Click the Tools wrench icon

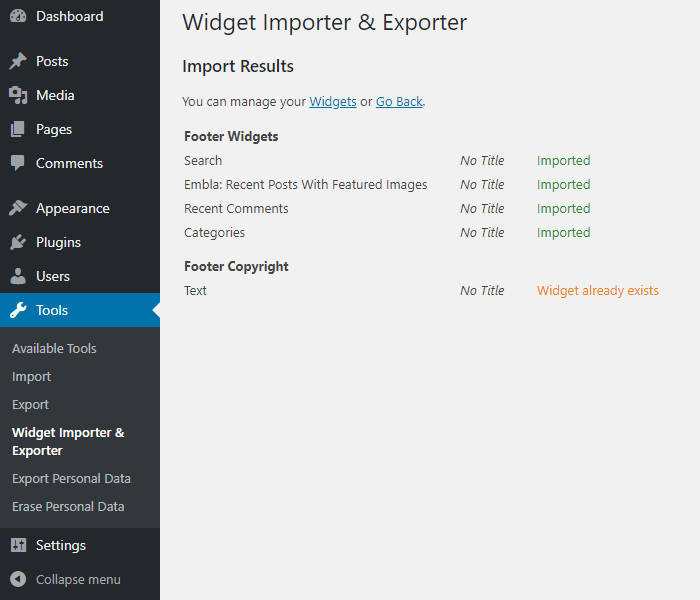coord(18,310)
